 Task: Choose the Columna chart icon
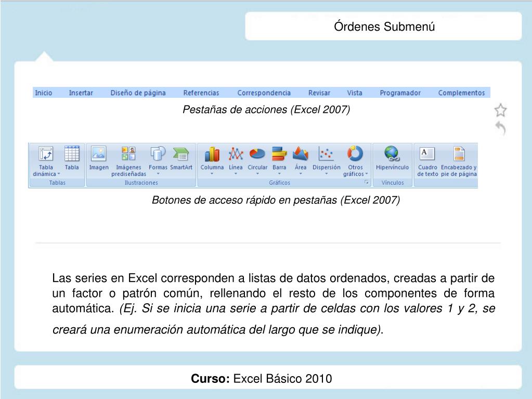pyautogui.click(x=212, y=154)
